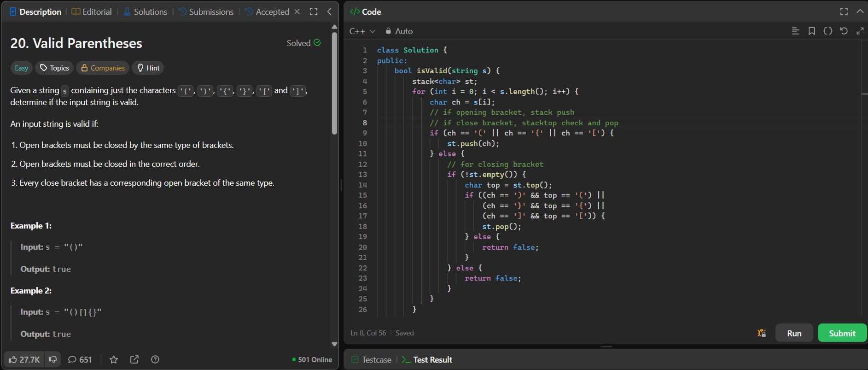Open comments showing 651
The height and width of the screenshot is (370, 868).
(80, 359)
